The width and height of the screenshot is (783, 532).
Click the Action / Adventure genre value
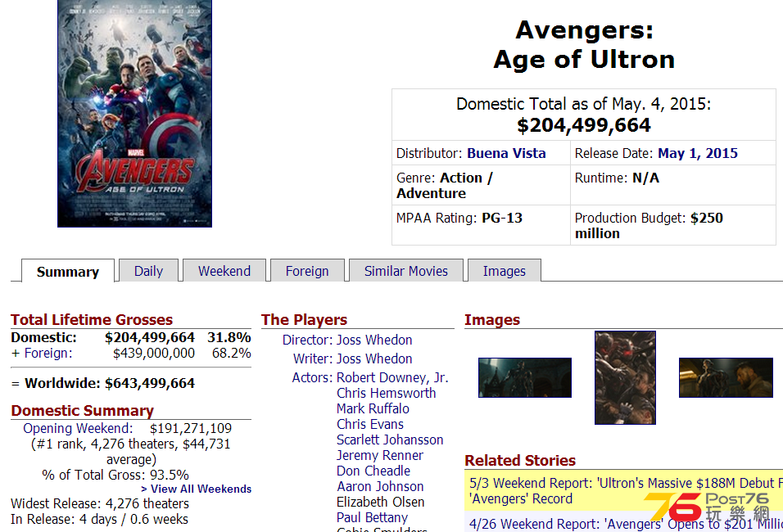(445, 186)
